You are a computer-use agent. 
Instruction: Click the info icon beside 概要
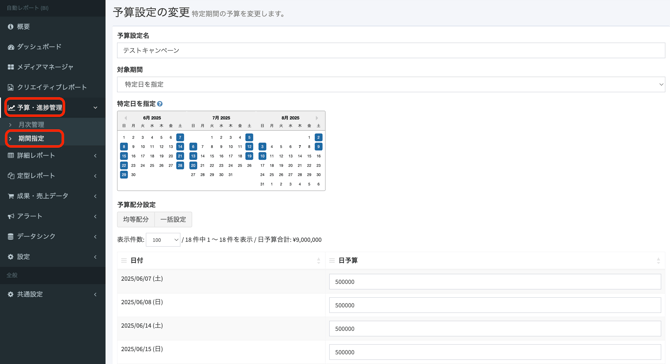point(11,26)
